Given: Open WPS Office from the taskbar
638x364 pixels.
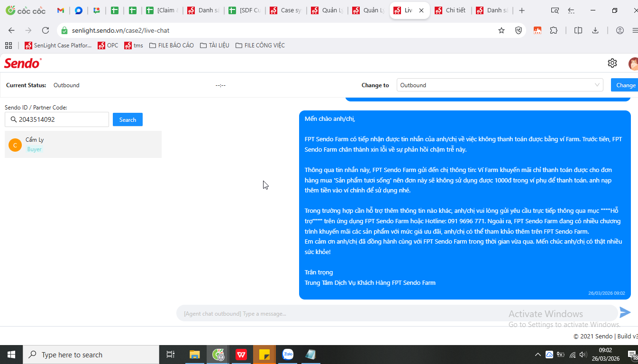Looking at the screenshot, I should point(241,355).
